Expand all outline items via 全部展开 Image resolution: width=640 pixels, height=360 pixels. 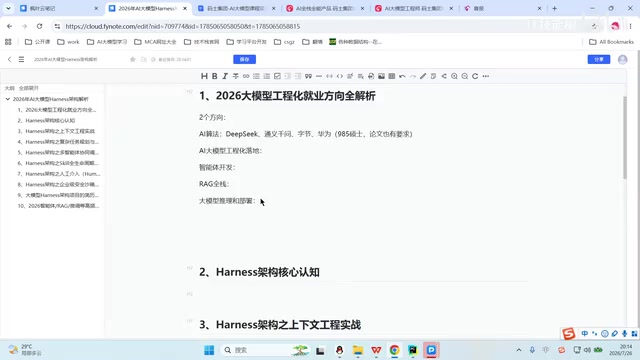(x=29, y=88)
